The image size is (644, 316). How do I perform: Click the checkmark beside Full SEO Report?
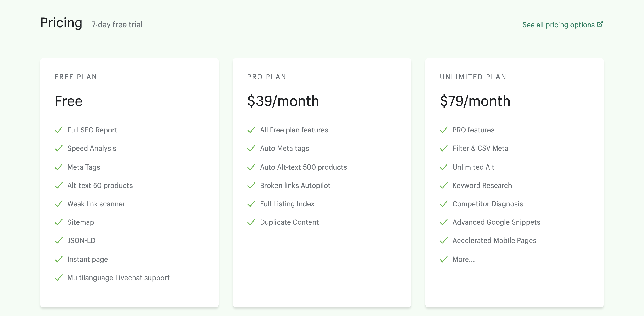59,130
